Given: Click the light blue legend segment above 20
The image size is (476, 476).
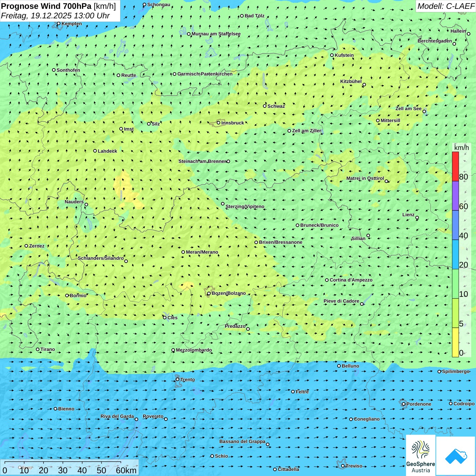Looking at the screenshot, I should click(x=455, y=255).
